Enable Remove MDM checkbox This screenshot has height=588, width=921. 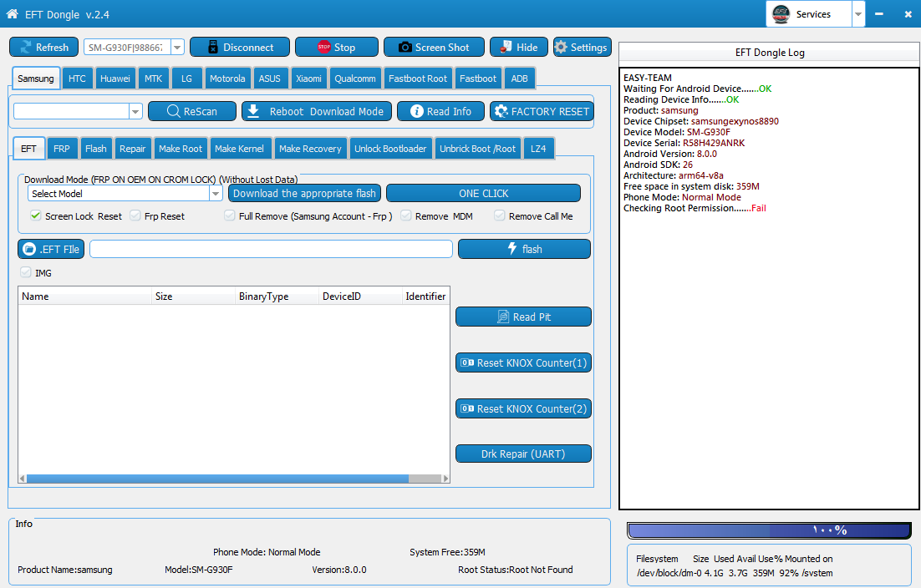coord(406,215)
